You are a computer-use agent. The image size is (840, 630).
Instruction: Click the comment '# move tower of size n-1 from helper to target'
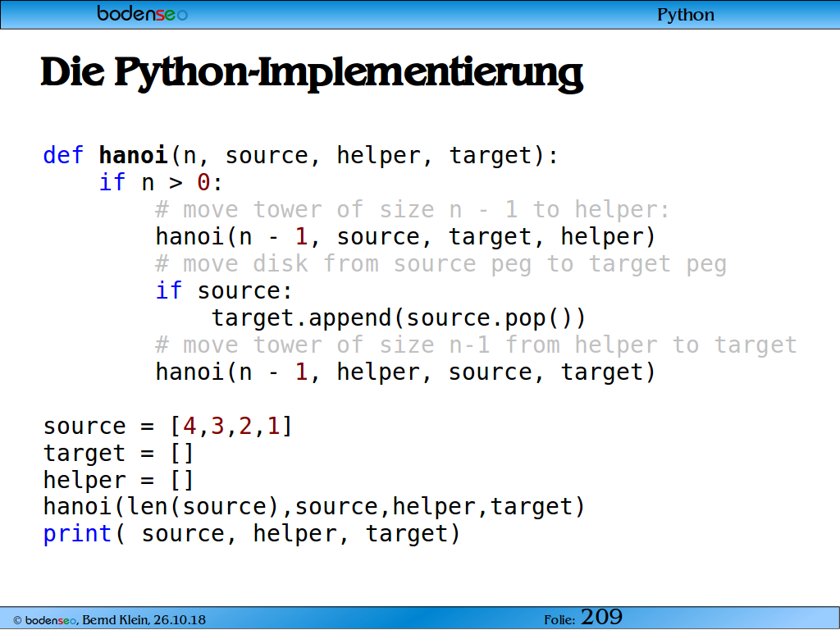point(476,345)
